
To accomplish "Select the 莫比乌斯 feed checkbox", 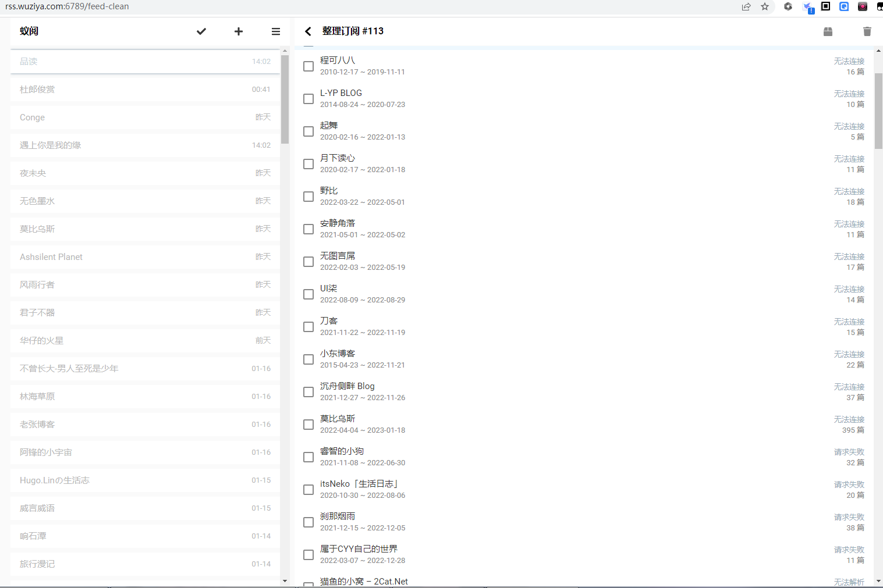I will (308, 425).
